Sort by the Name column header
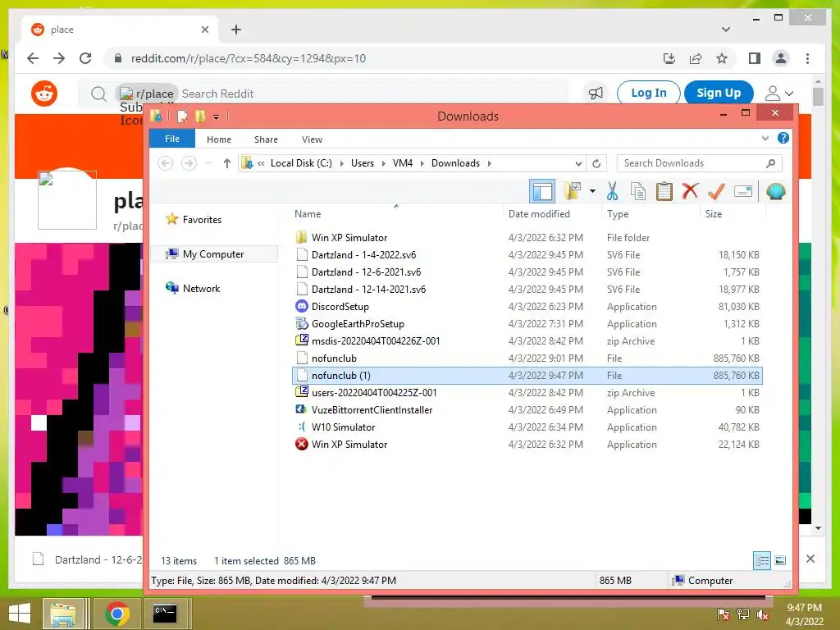The height and width of the screenshot is (630, 840). 308,214
